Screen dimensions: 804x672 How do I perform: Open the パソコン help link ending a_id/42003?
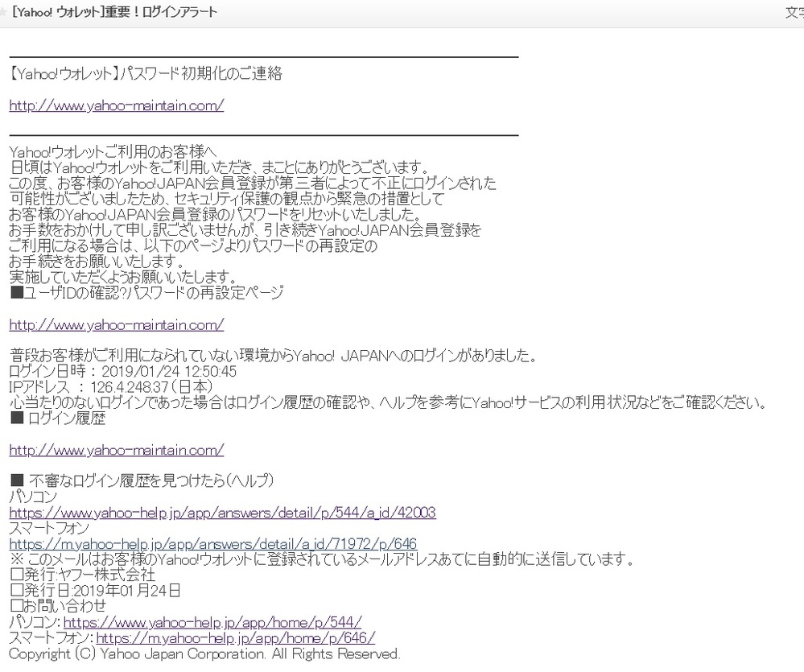click(x=223, y=513)
